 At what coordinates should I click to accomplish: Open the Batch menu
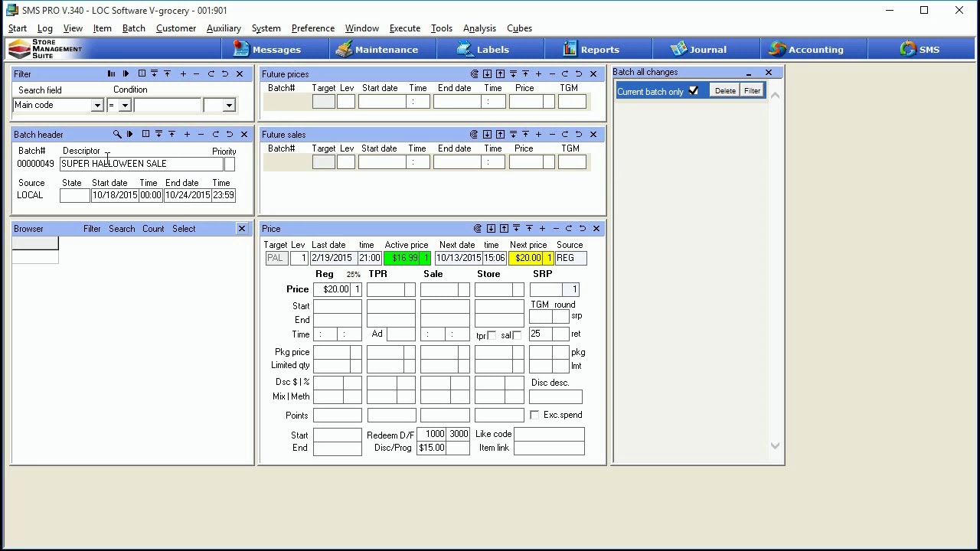(133, 28)
